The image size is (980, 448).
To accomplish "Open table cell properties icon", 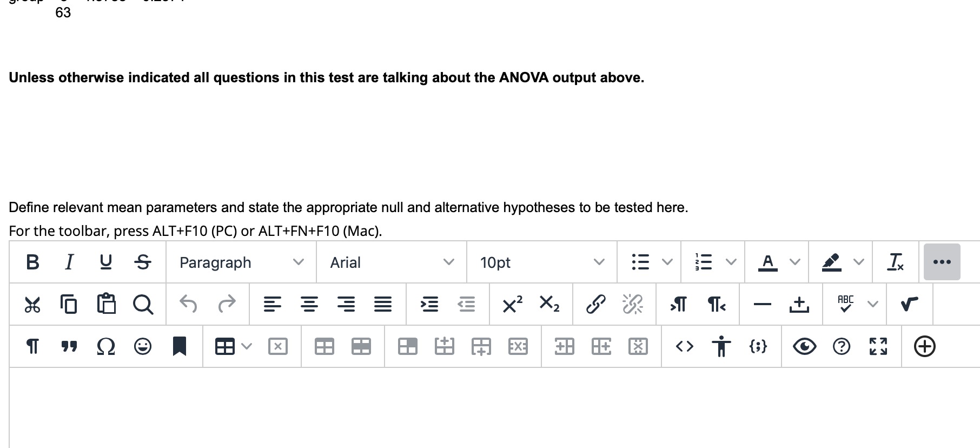I will pyautogui.click(x=408, y=346).
